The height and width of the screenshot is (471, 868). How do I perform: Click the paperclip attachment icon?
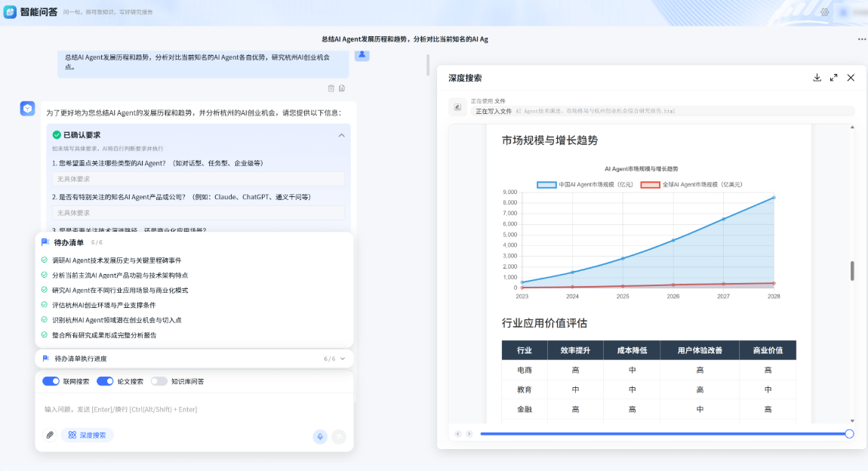pos(50,436)
